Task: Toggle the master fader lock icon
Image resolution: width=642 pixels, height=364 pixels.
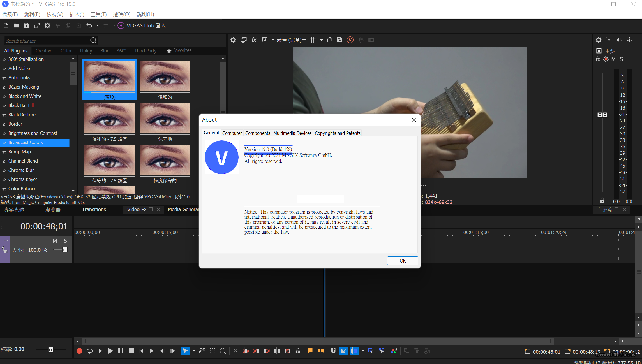Action: pos(602,200)
